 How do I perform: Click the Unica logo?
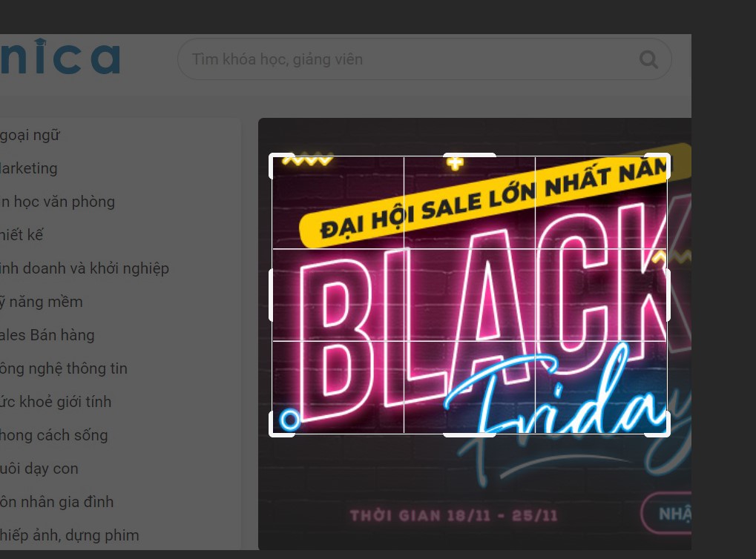click(59, 59)
